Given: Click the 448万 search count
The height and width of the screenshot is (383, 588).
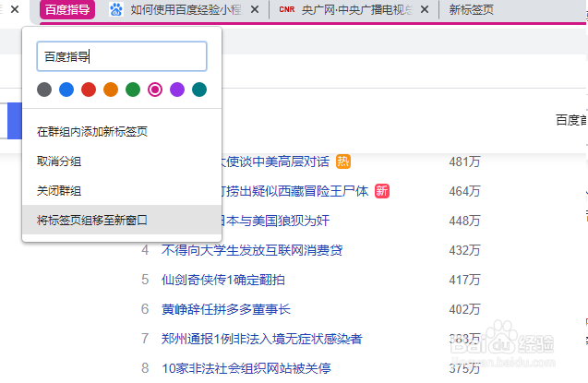Looking at the screenshot, I should (464, 221).
